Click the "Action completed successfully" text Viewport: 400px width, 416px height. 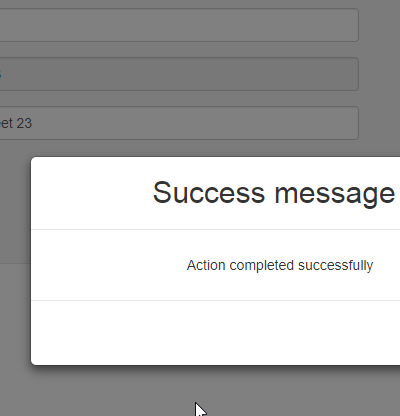(280, 266)
